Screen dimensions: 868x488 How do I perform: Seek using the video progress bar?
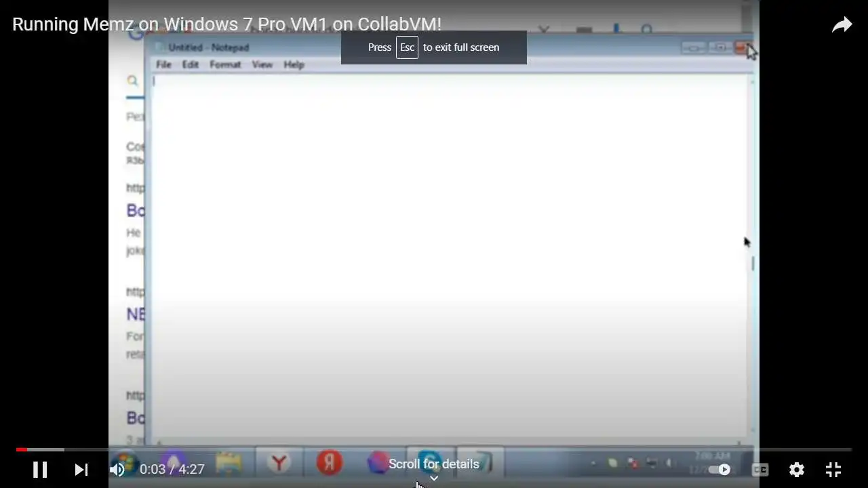434,449
